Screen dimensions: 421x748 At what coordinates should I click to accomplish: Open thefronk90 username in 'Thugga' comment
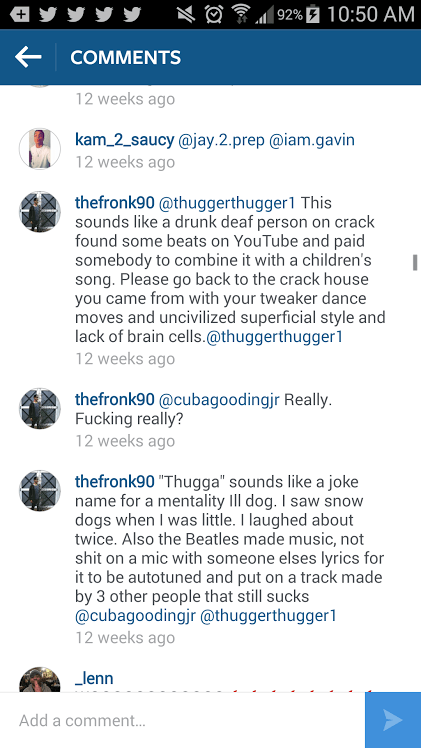click(x=114, y=481)
